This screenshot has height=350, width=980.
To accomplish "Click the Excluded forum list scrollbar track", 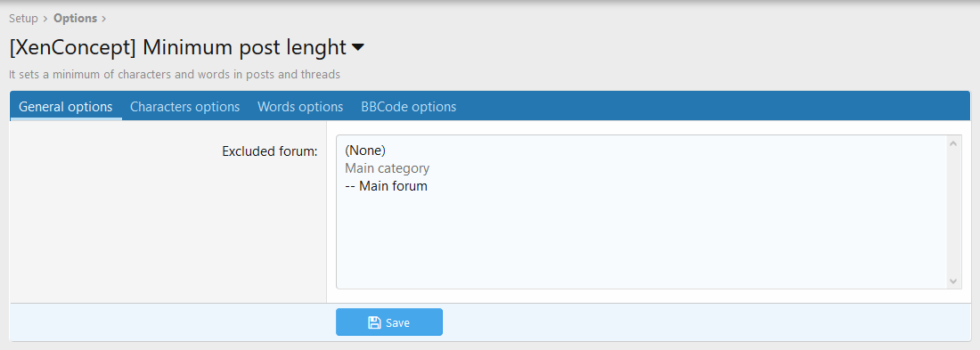I will (x=952, y=213).
